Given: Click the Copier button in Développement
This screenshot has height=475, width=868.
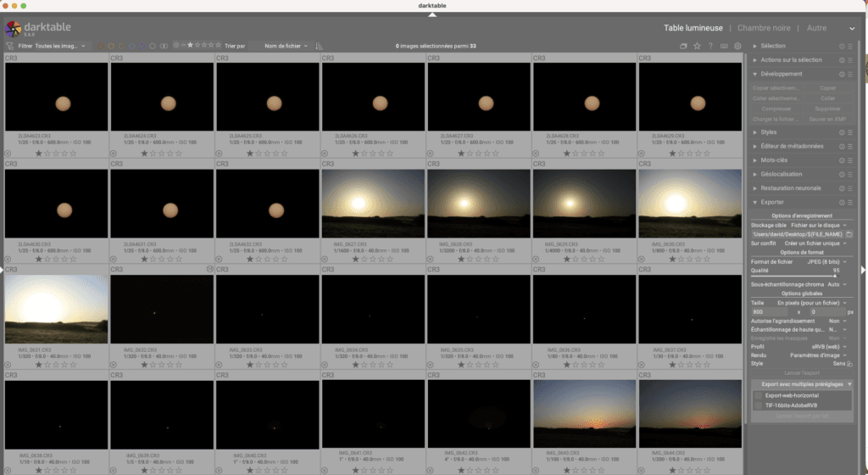Looking at the screenshot, I should tap(827, 88).
